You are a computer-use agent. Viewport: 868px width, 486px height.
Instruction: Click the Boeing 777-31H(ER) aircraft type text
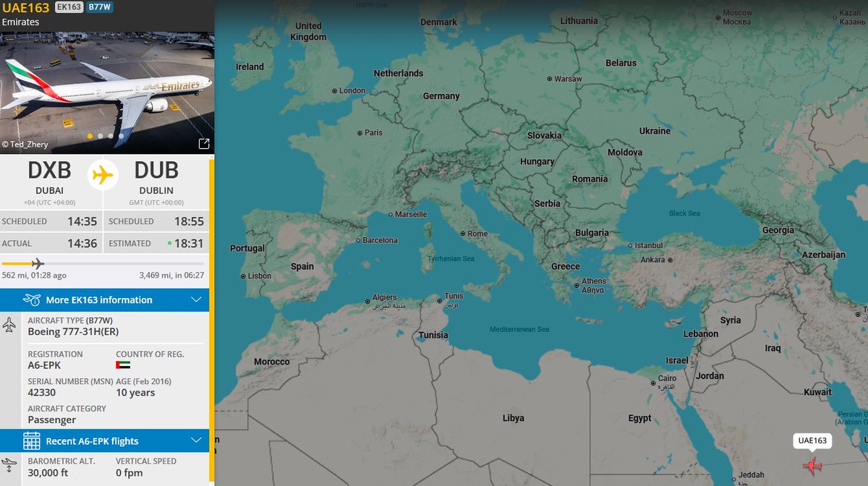click(73, 332)
